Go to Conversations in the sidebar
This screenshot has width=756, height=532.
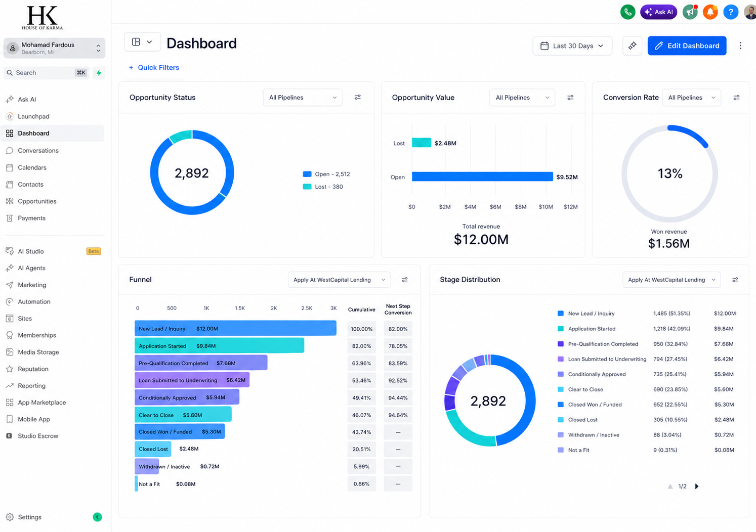click(x=38, y=151)
